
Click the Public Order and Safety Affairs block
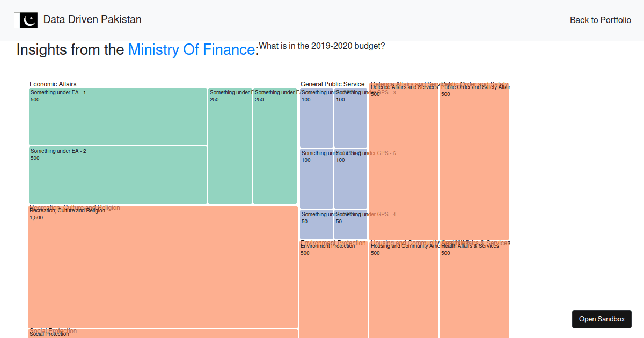point(474,161)
